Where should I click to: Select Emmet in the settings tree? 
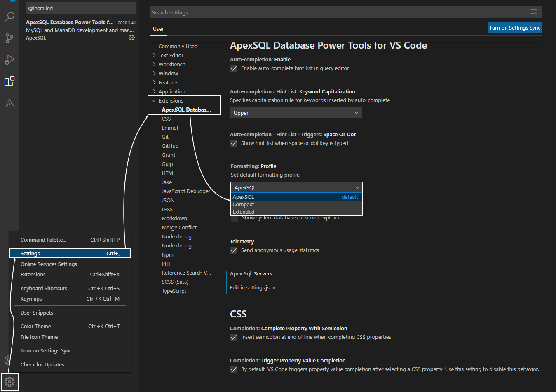(170, 128)
